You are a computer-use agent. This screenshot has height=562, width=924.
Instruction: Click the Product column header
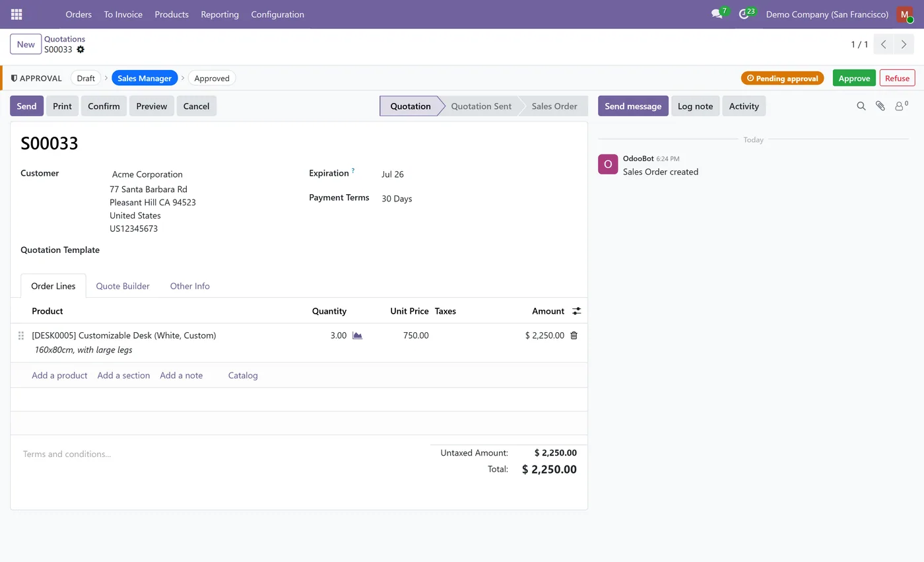pos(48,311)
